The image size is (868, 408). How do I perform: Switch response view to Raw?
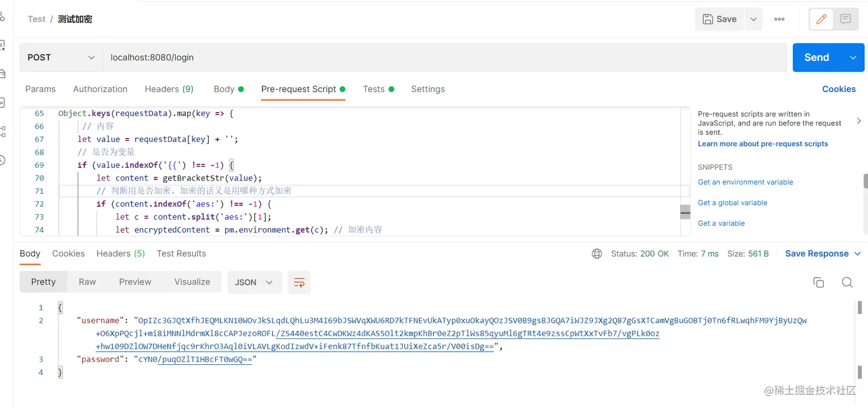point(87,282)
